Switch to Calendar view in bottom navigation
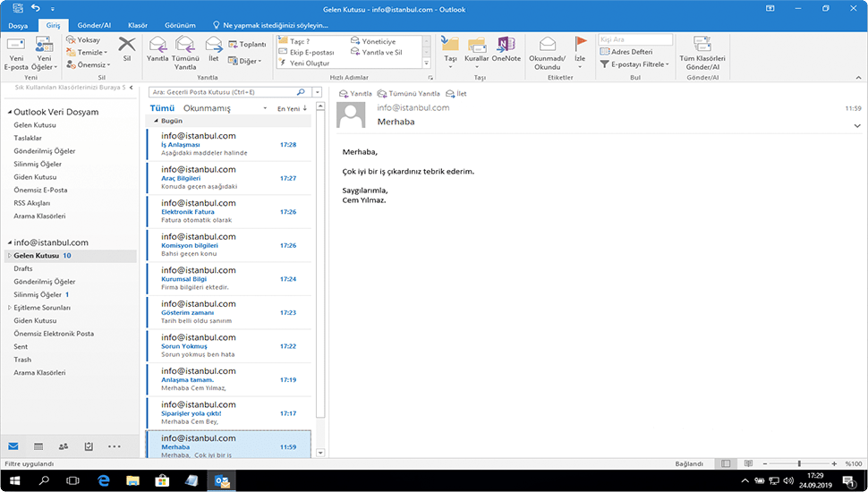Image resolution: width=868 pixels, height=492 pixels. [x=38, y=445]
